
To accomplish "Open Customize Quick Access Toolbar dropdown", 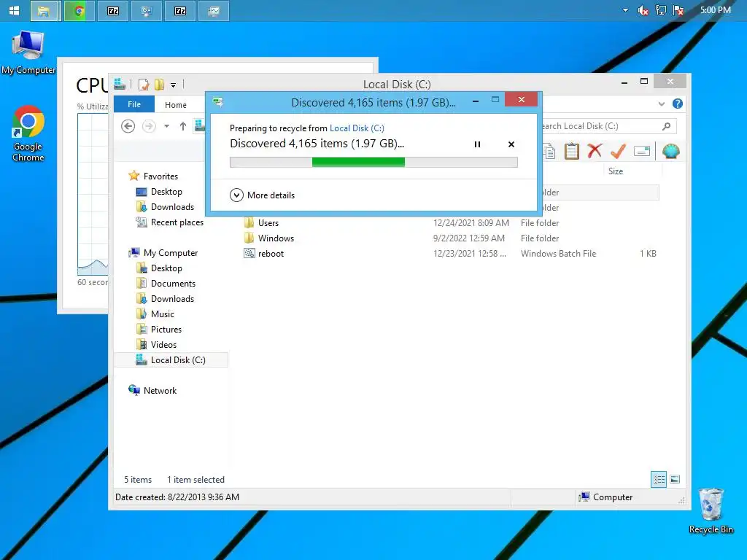I will [x=173, y=85].
